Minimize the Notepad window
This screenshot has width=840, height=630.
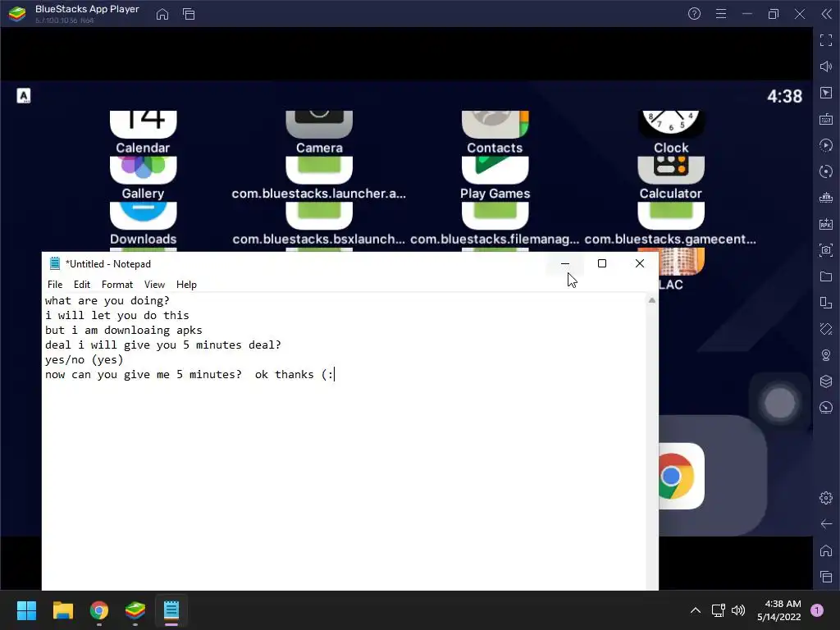(565, 263)
